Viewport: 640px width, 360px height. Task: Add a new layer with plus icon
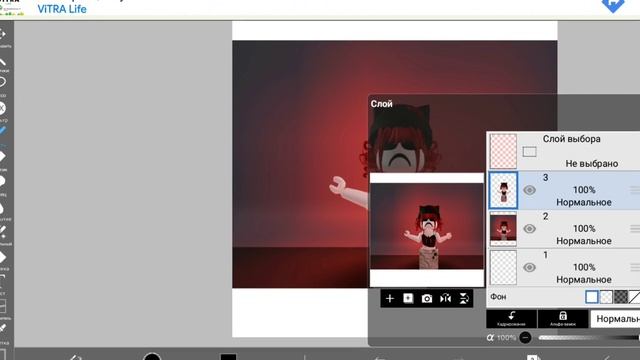pyautogui.click(x=390, y=299)
